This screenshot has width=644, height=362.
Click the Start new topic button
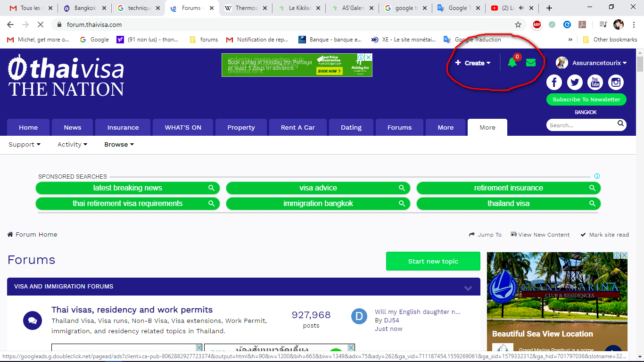pos(433,261)
